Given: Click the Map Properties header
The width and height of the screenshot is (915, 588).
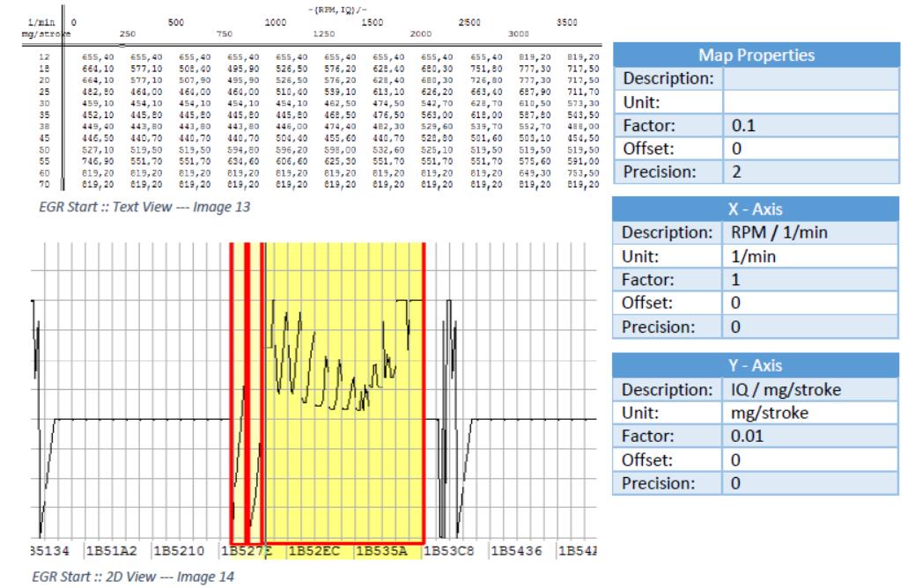Looking at the screenshot, I should (756, 55).
